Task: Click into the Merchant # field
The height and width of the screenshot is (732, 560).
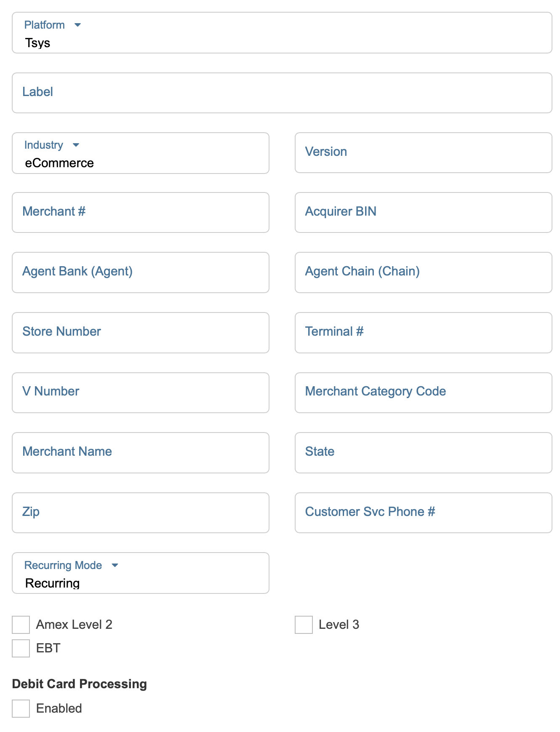Action: pos(140,213)
